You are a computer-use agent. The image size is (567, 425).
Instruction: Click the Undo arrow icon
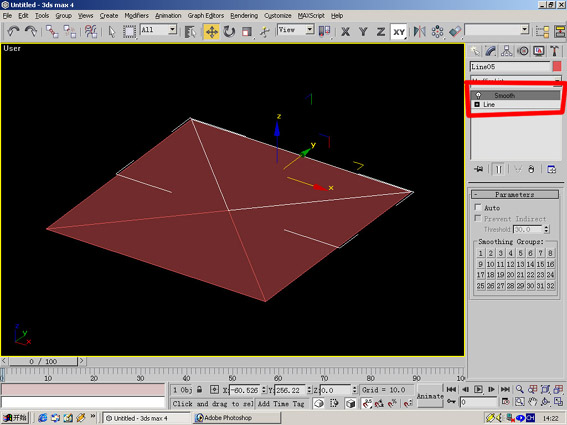[13, 31]
